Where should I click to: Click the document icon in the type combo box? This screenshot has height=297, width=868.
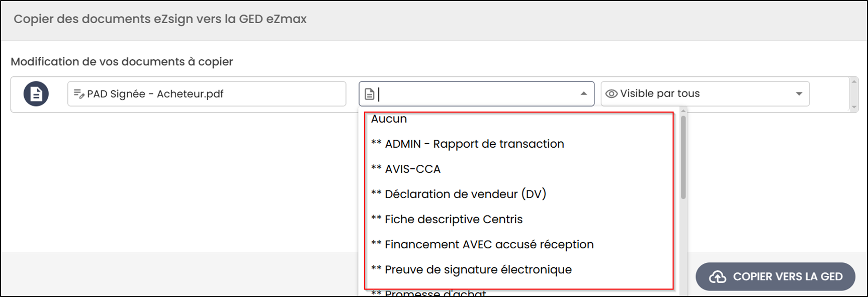370,94
